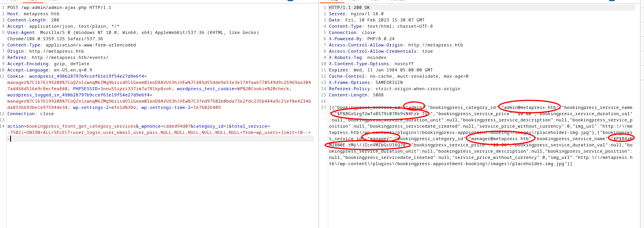Select the application/x-www-form-urlencoded Content-Type value
Screen dimensions: 644x228
(x=91, y=45)
